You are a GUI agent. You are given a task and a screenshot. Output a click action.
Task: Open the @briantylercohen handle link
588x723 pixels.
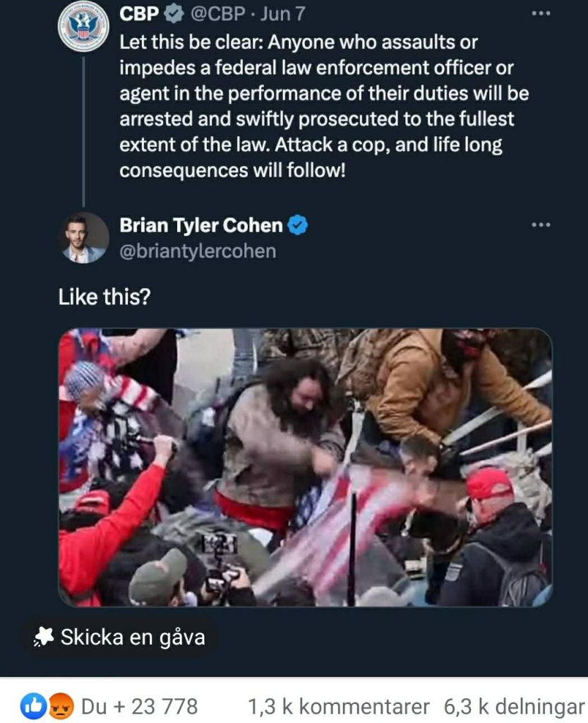tap(198, 251)
